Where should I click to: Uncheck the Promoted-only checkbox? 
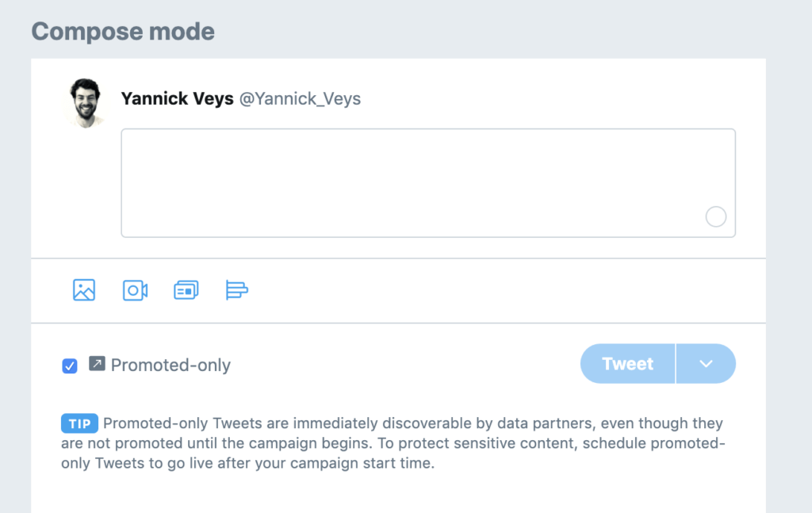[x=70, y=366]
